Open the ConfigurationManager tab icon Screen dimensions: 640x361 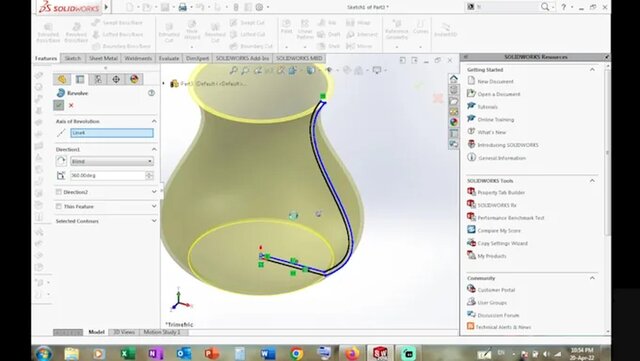point(98,79)
